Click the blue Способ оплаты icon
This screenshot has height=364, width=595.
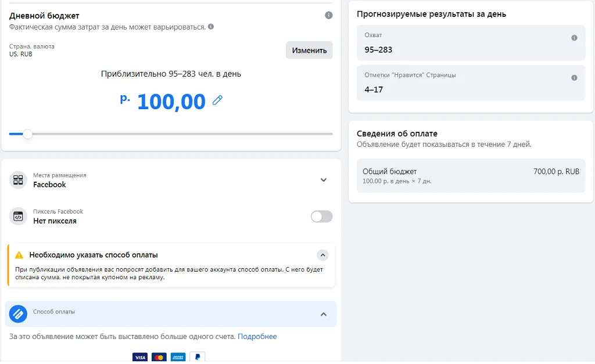pos(18,314)
